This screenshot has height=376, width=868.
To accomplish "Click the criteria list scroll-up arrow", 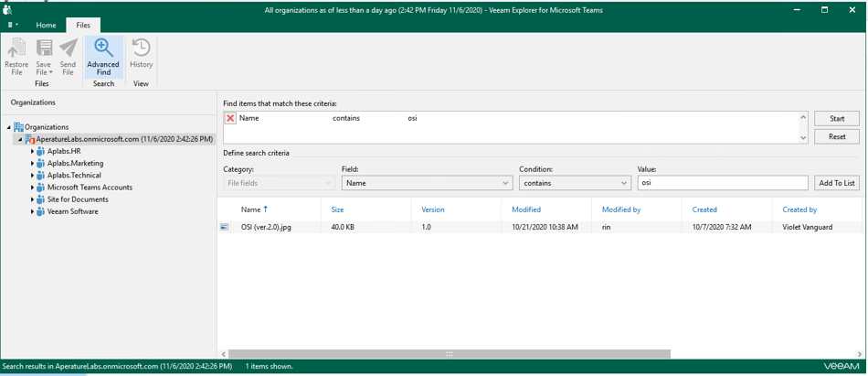I will (x=803, y=117).
